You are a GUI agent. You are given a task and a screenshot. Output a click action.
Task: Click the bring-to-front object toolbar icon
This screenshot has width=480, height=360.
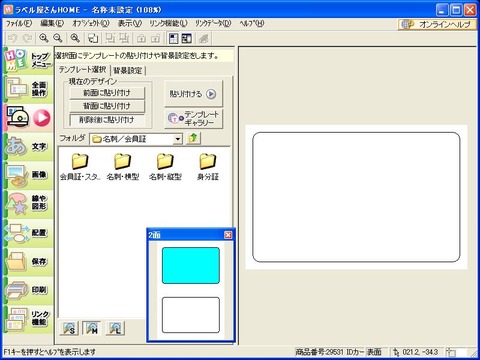click(x=110, y=38)
